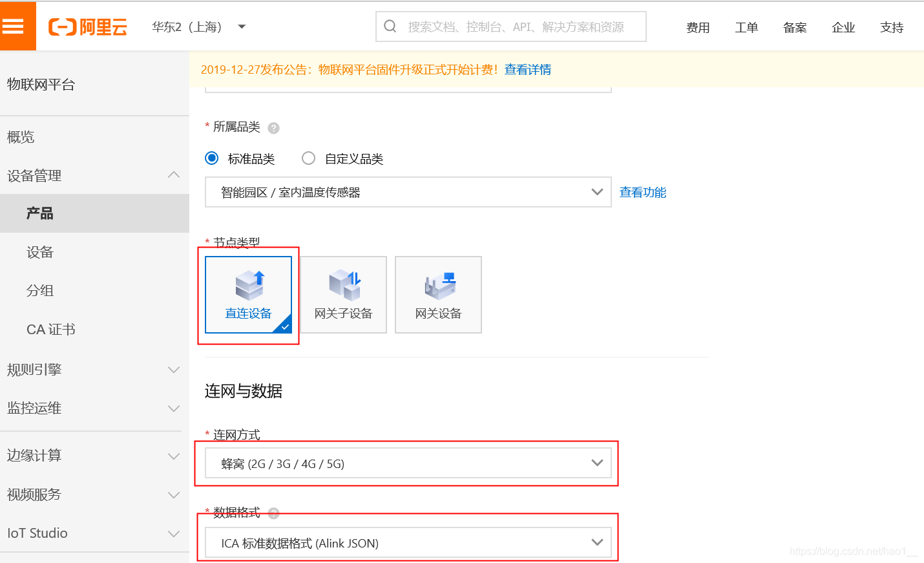Open the 工单 top menu

(x=746, y=27)
